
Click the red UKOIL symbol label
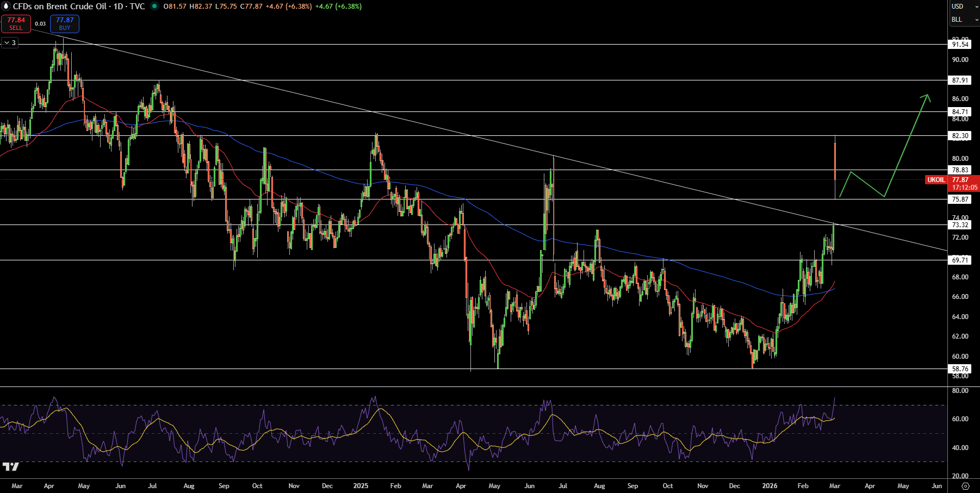pos(936,180)
